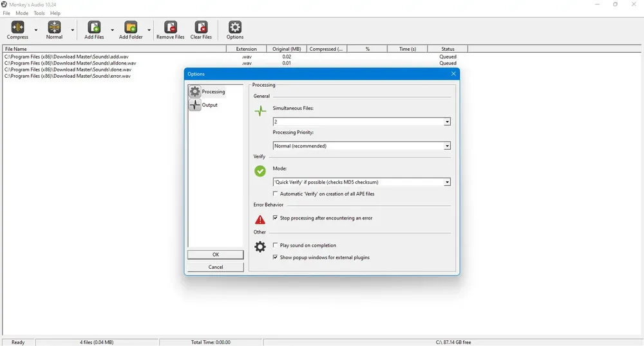
Task: Open the Compress mode dropdown arrow
Action: (35, 30)
